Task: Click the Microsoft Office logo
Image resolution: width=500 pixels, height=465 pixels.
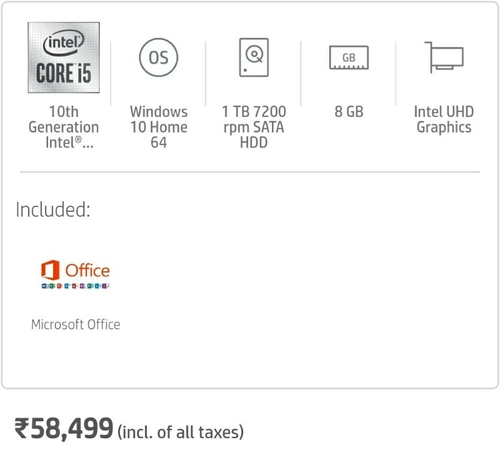Action: (75, 274)
